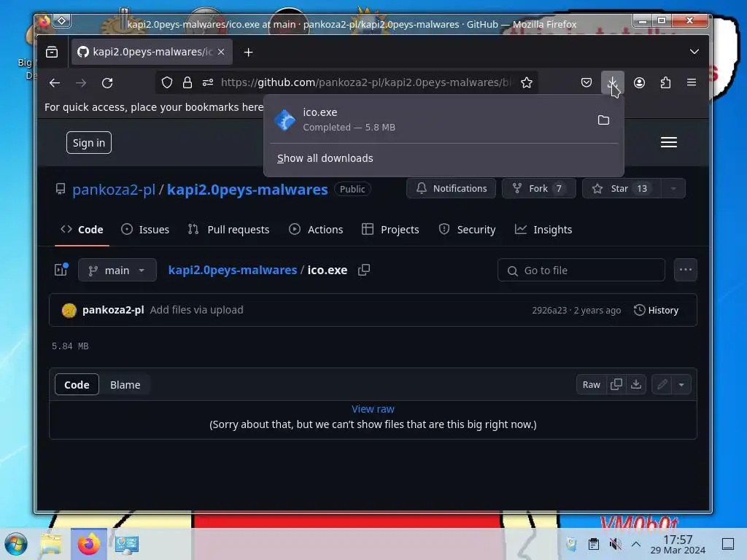The image size is (747, 560).
Task: Click the Go to file search field
Action: click(581, 271)
